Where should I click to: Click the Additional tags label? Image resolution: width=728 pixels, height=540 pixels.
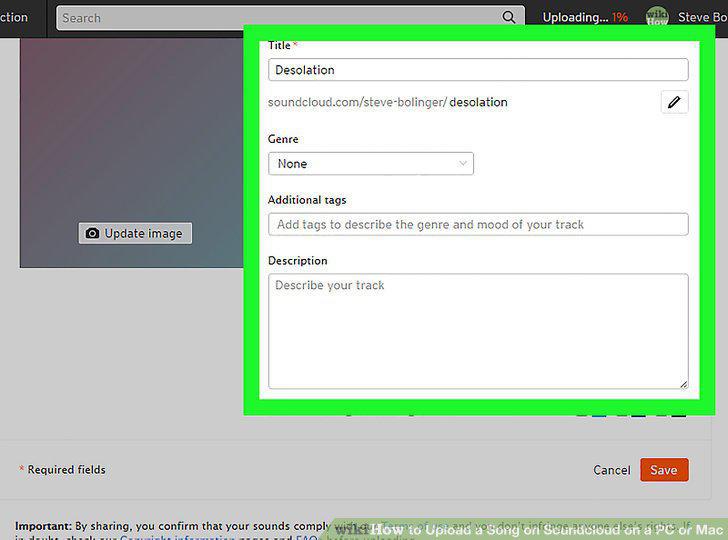(307, 200)
